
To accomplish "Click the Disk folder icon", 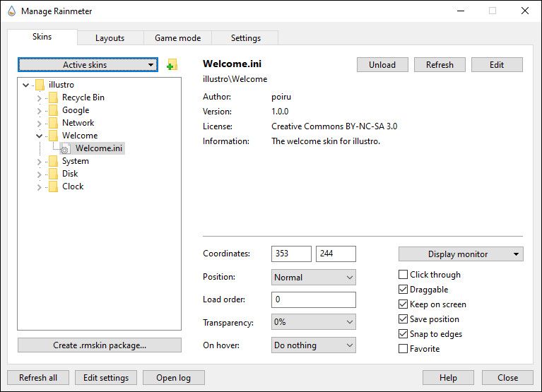I will [53, 174].
